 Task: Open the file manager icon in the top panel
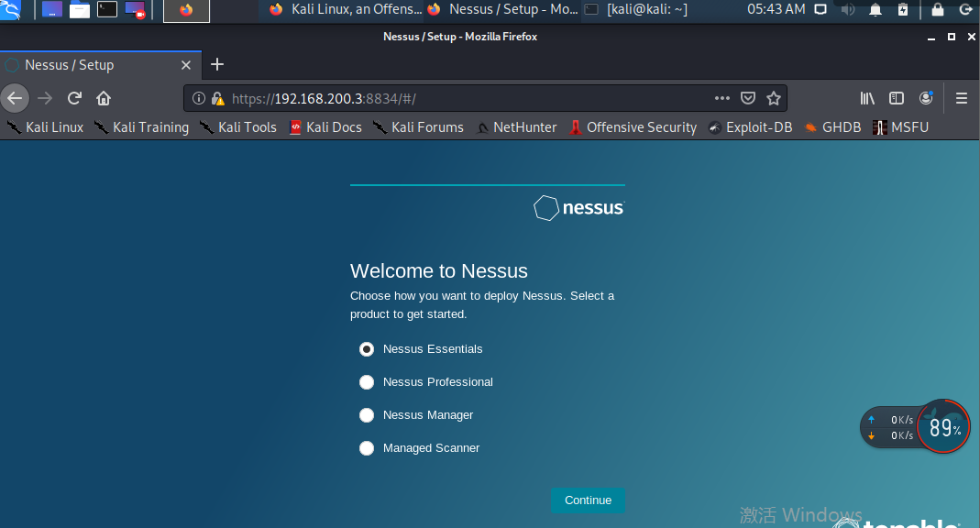click(80, 9)
